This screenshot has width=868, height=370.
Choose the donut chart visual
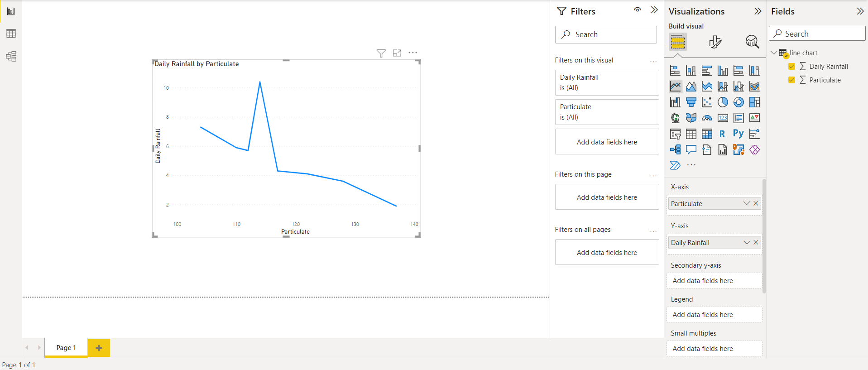tap(739, 102)
